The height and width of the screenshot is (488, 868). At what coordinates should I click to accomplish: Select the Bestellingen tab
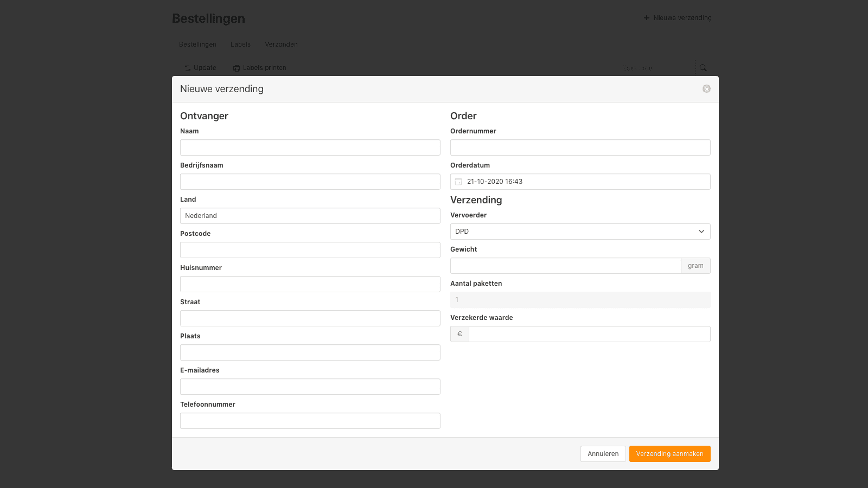click(x=197, y=44)
